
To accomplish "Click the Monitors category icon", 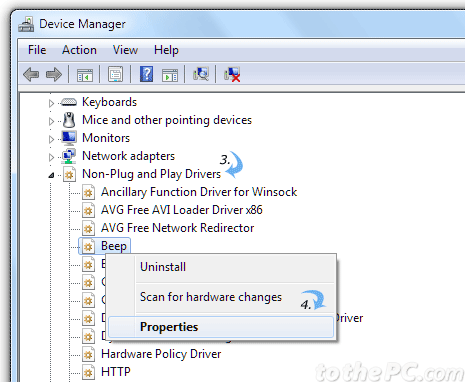I will (69, 138).
